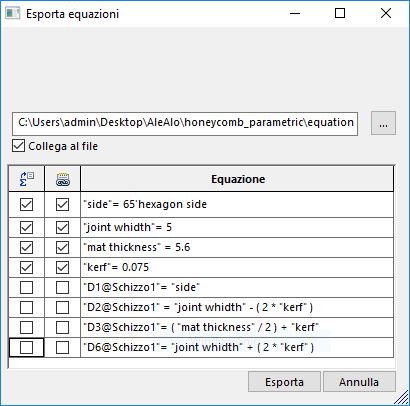Image resolution: width=410 pixels, height=406 pixels.
Task: Close the Esporta equazioni dialog
Action: click(x=386, y=13)
